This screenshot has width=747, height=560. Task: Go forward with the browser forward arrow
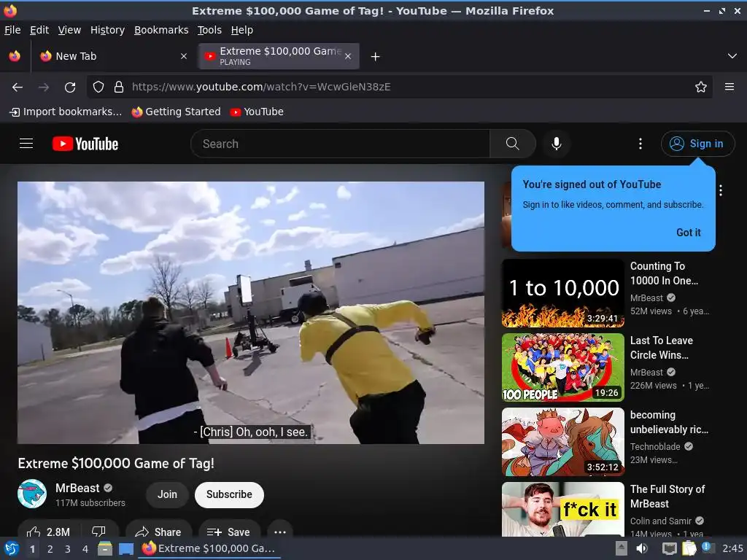coord(44,87)
